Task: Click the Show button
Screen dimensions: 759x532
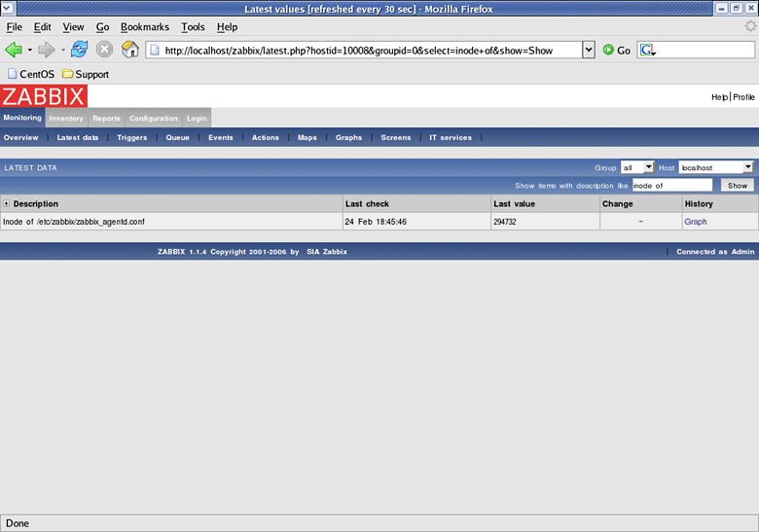Action: tap(737, 185)
